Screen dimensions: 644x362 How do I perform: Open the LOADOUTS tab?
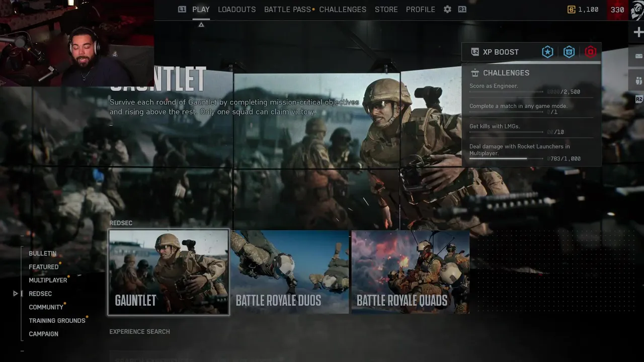pos(237,10)
